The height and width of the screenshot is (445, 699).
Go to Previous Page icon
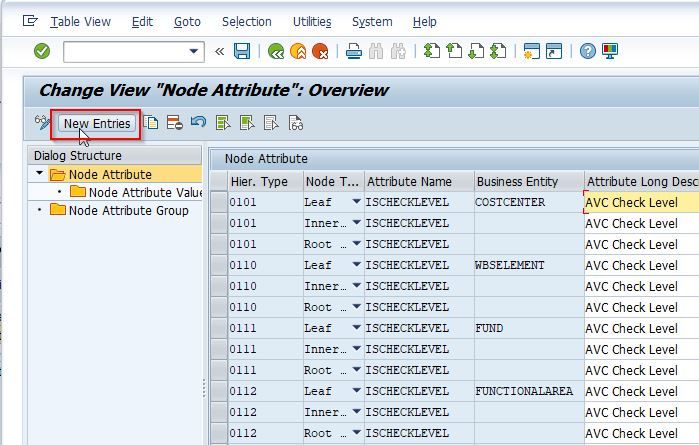point(454,51)
